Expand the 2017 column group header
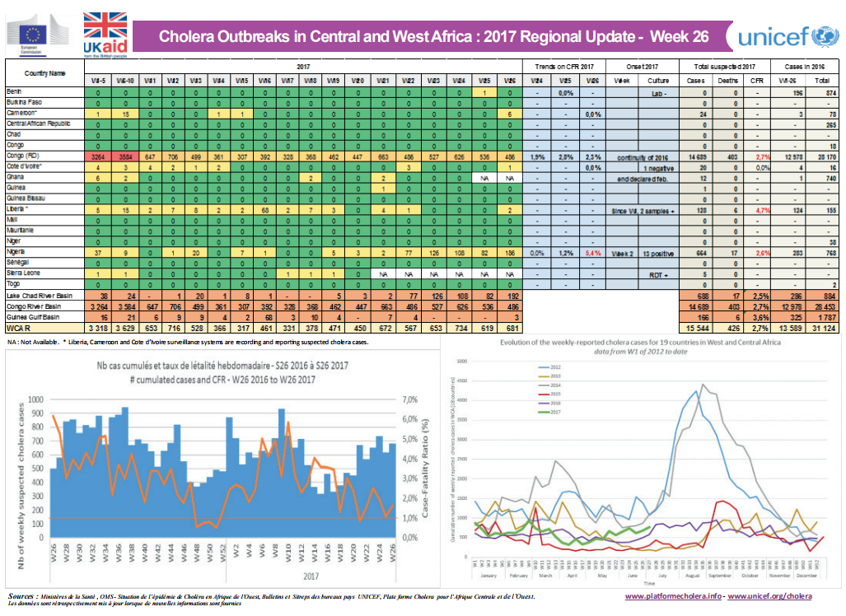The image size is (846, 616). pos(305,66)
